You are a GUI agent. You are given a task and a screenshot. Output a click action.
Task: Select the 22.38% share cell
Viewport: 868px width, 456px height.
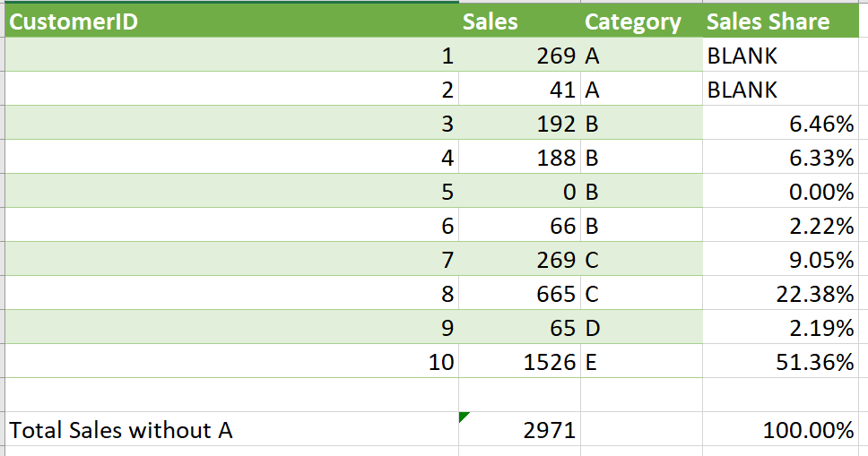[x=780, y=293]
